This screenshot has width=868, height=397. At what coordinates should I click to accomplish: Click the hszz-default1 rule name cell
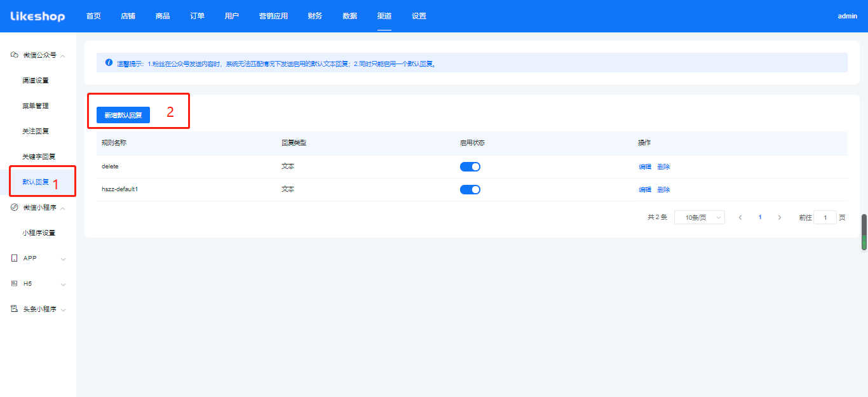tap(120, 189)
